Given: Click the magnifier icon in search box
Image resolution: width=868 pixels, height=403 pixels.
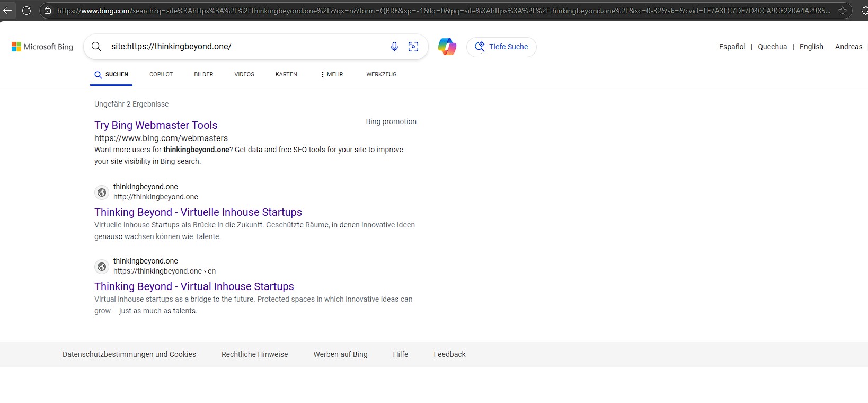Looking at the screenshot, I should click(x=96, y=47).
